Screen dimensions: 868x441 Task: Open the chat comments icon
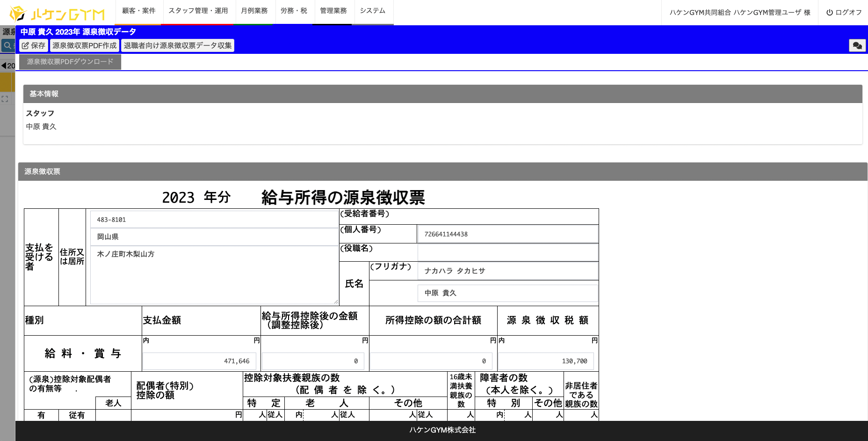(857, 45)
